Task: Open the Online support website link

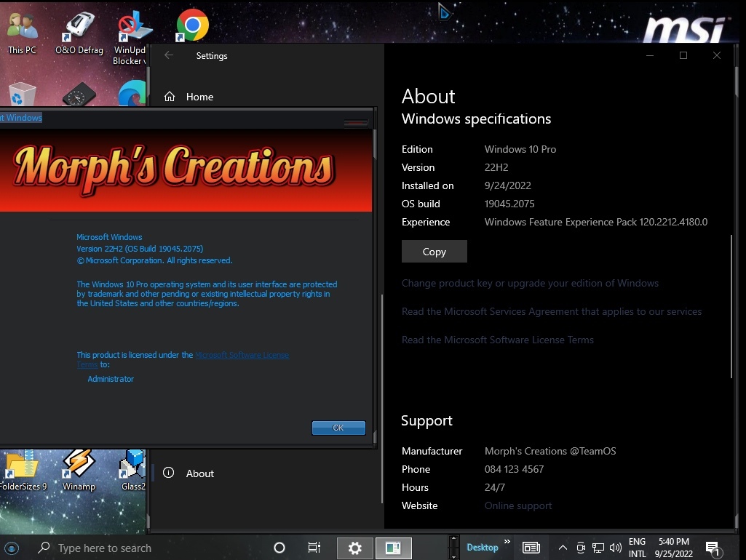Action: click(518, 505)
